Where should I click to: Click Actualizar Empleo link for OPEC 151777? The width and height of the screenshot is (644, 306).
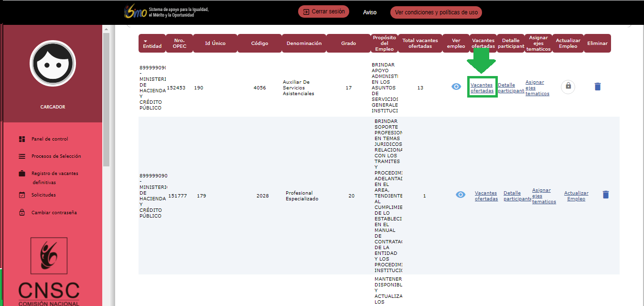[576, 196]
